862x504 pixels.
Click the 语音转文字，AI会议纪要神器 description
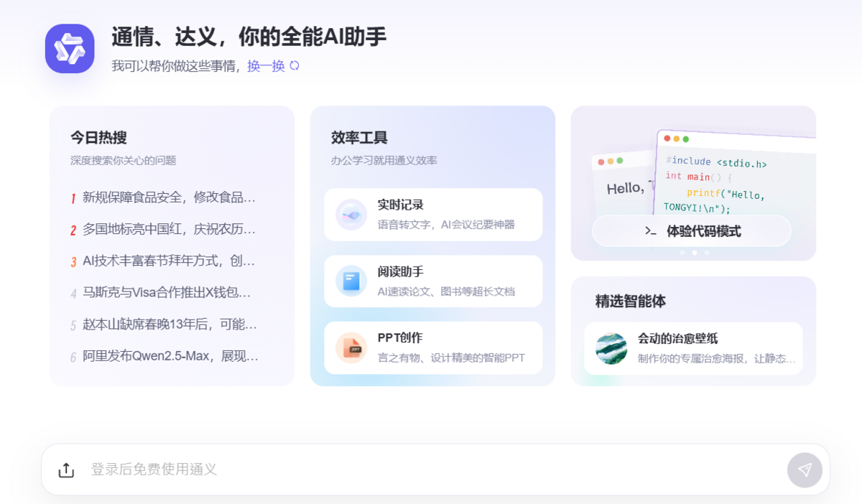tap(446, 225)
